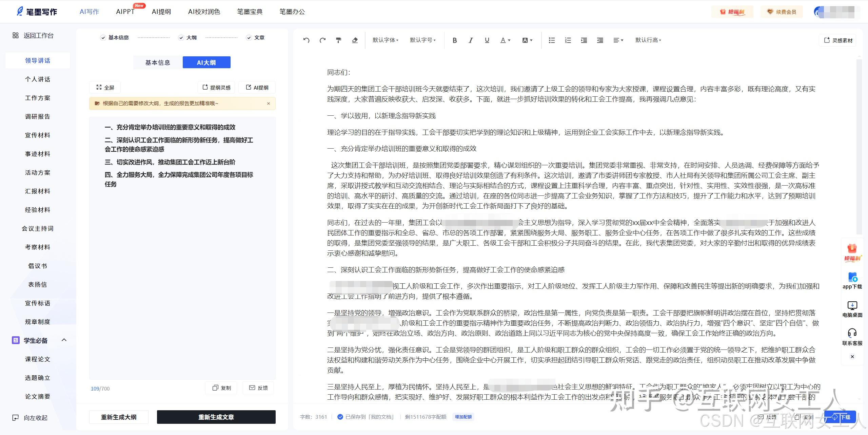This screenshot has width=868, height=435.
Task: Open 已保存到 [我的文档] link
Action: coord(366,417)
